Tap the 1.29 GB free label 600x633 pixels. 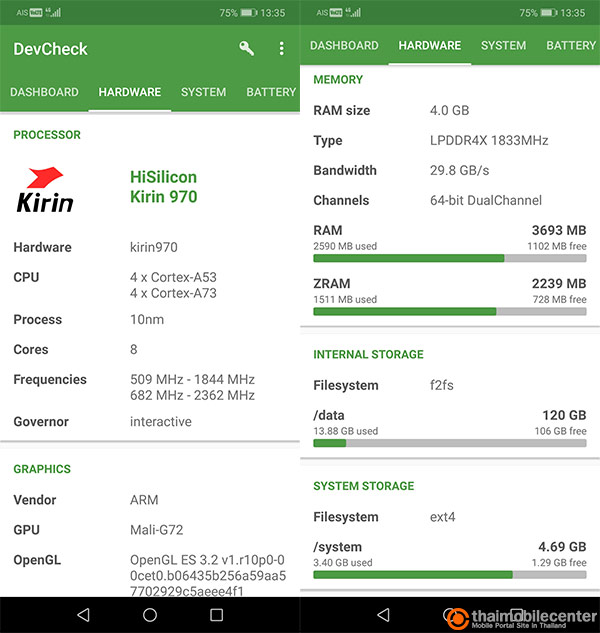(559, 563)
